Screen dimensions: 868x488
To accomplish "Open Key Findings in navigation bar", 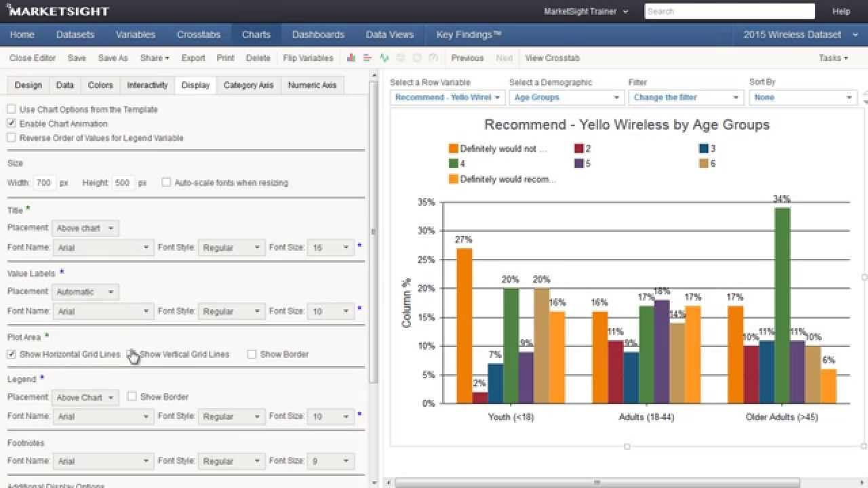I will point(469,35).
